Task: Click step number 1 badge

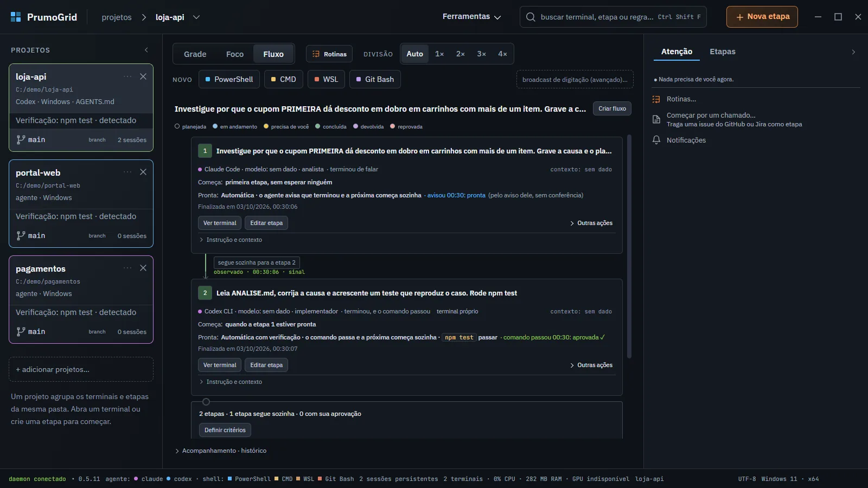Action: tap(205, 151)
